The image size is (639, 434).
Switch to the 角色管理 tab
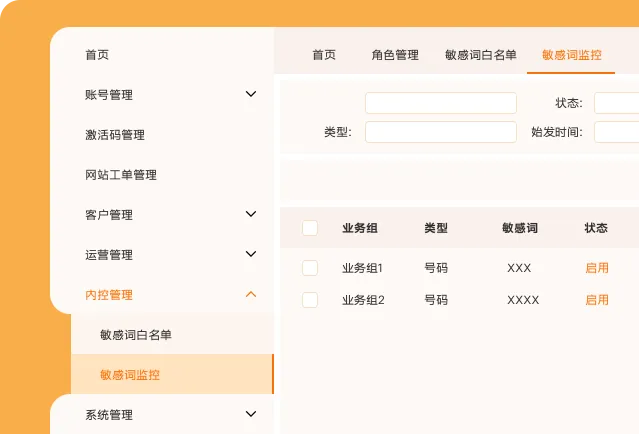pos(395,55)
